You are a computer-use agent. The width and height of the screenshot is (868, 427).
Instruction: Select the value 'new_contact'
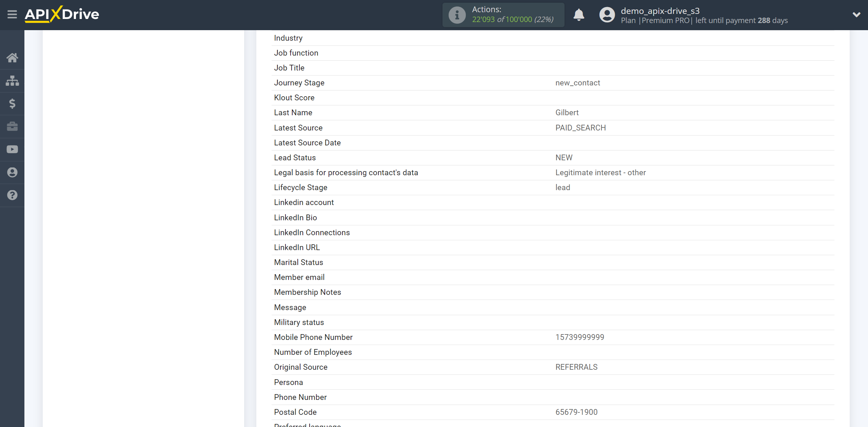tap(577, 83)
